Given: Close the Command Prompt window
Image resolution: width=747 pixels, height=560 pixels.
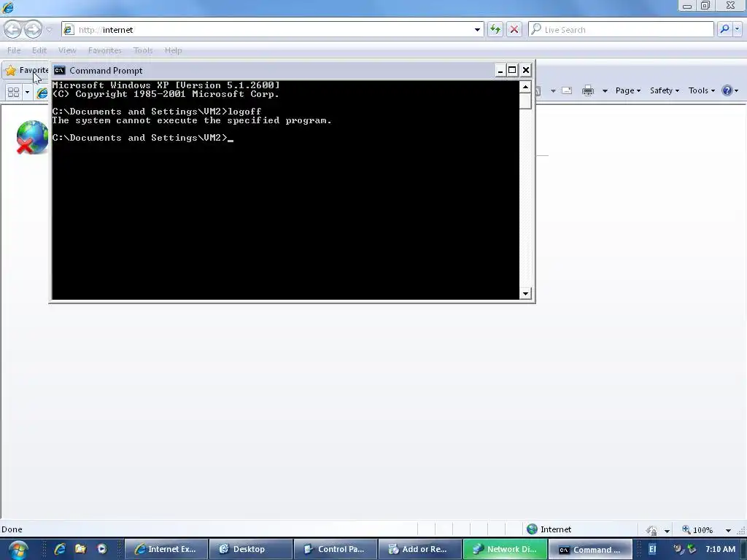Looking at the screenshot, I should (x=525, y=71).
